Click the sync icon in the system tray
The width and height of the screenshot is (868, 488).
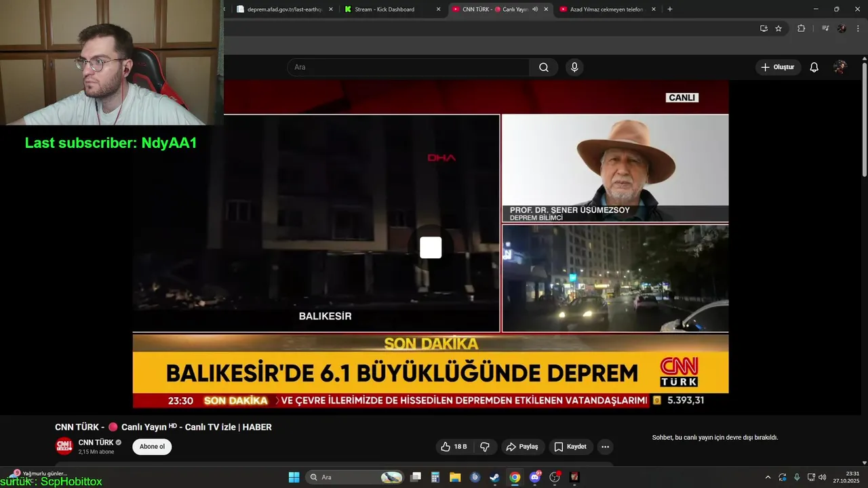(x=783, y=477)
